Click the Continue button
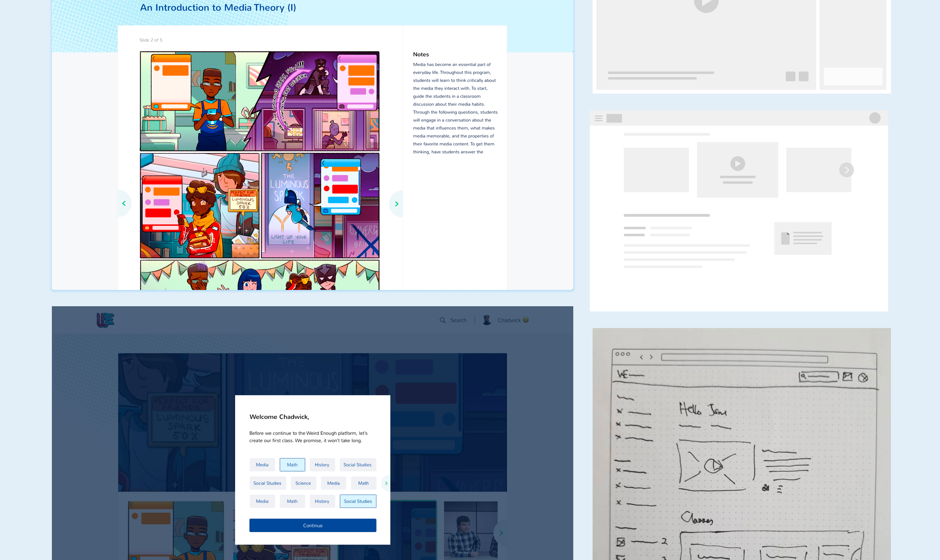This screenshot has width=940, height=560. (312, 525)
